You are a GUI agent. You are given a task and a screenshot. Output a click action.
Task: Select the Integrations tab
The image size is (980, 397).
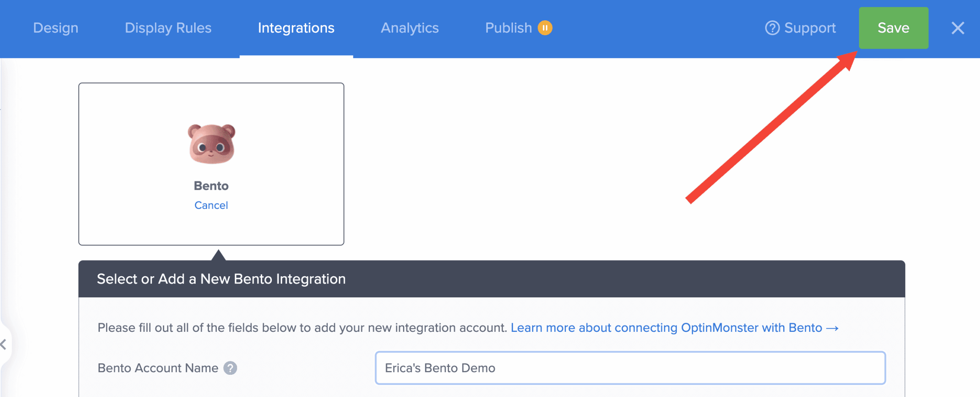click(x=296, y=28)
